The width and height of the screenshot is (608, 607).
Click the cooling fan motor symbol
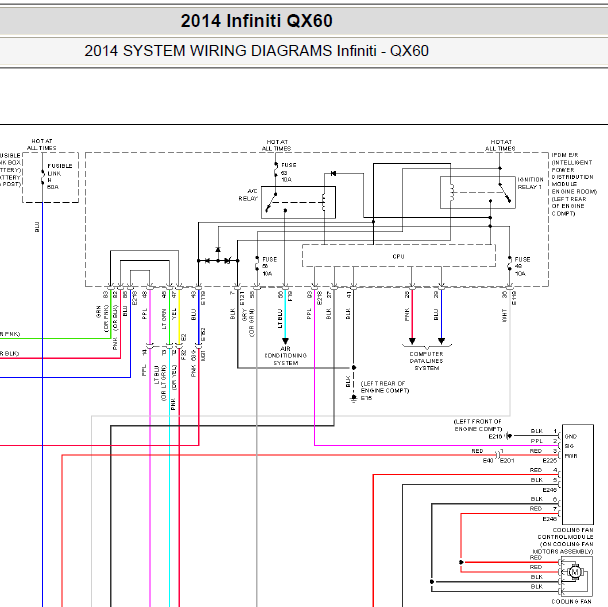click(x=575, y=572)
